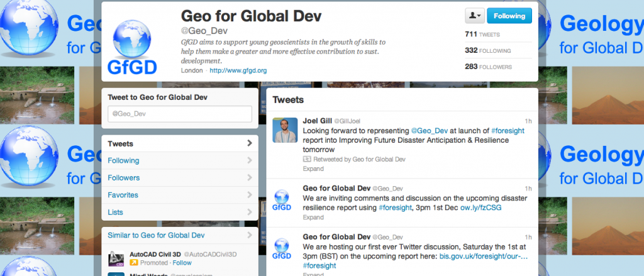The image size is (644, 276).
Task: Select the Following sidebar item
Action: click(x=180, y=160)
